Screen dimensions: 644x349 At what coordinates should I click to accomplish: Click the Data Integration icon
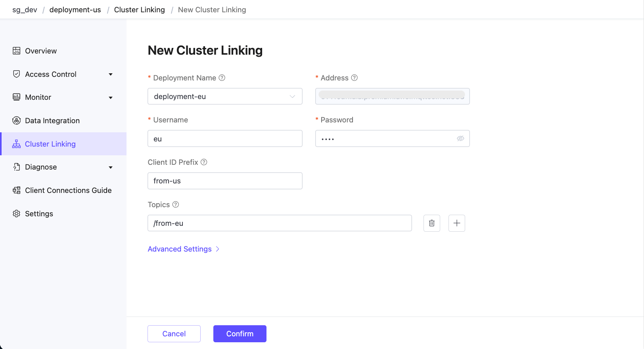point(16,120)
